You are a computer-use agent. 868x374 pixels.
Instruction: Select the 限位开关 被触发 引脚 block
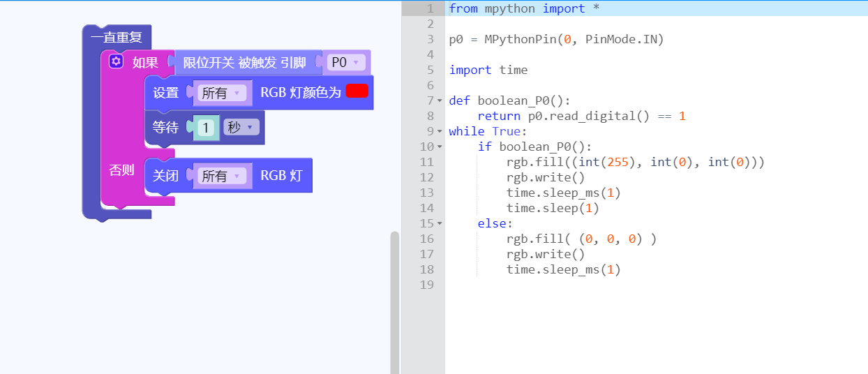[244, 63]
